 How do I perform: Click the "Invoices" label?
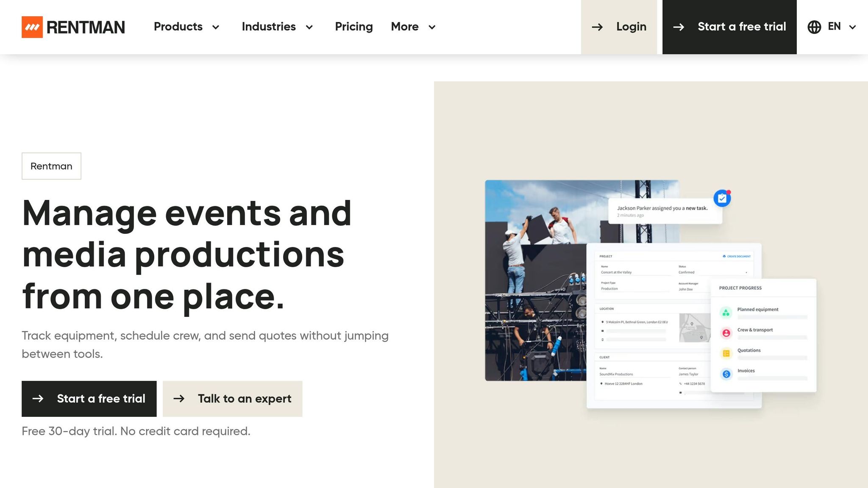click(746, 371)
